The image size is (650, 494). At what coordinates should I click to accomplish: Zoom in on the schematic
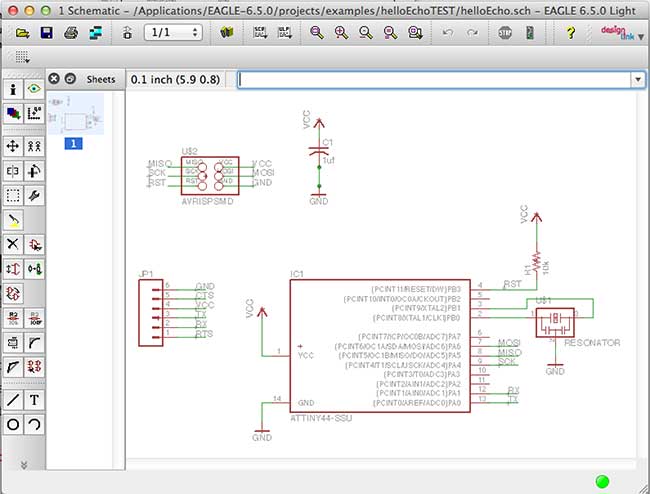point(341,33)
